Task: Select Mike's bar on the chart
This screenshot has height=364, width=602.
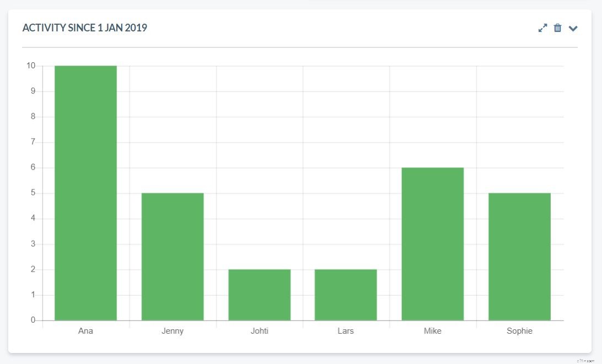Action: click(x=433, y=242)
